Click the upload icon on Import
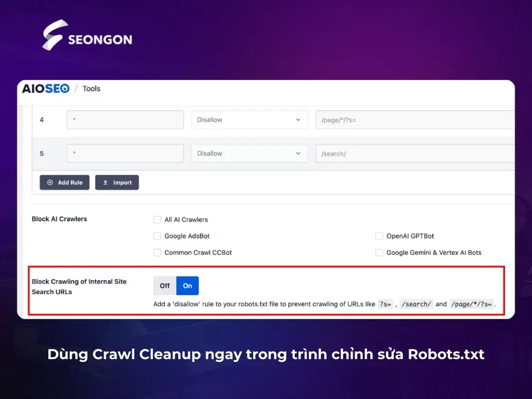 click(x=105, y=182)
